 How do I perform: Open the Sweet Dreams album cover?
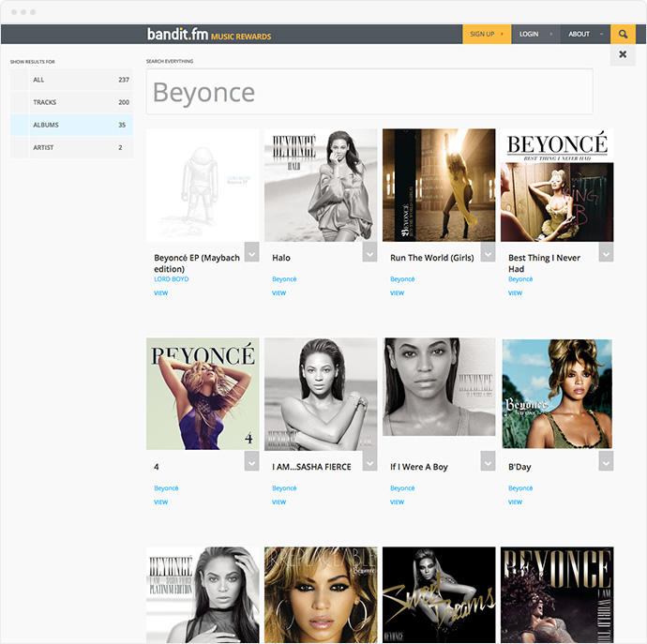coord(439,594)
